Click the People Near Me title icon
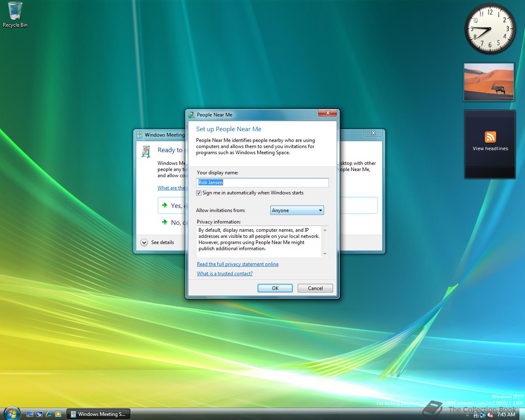 point(192,115)
